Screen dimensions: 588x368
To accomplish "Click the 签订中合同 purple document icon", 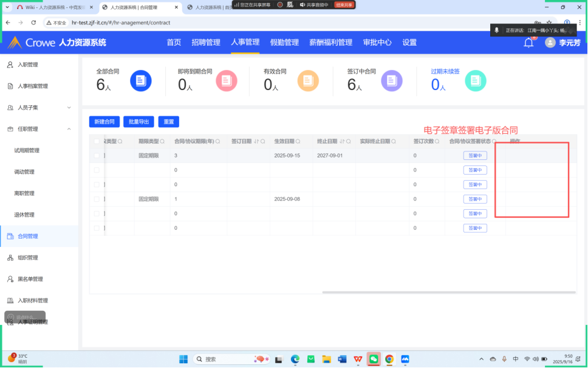I will point(391,81).
